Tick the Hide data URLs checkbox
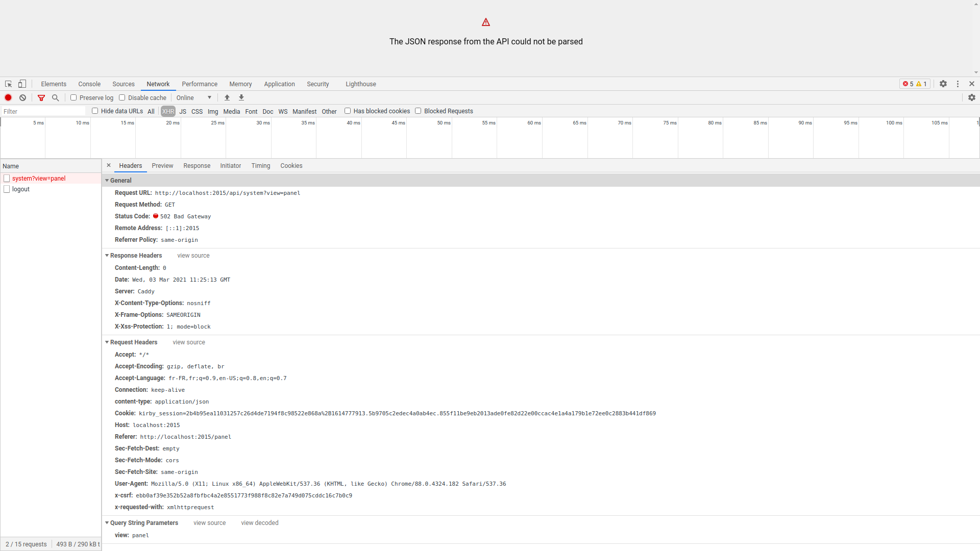Image resolution: width=980 pixels, height=551 pixels. [x=95, y=111]
